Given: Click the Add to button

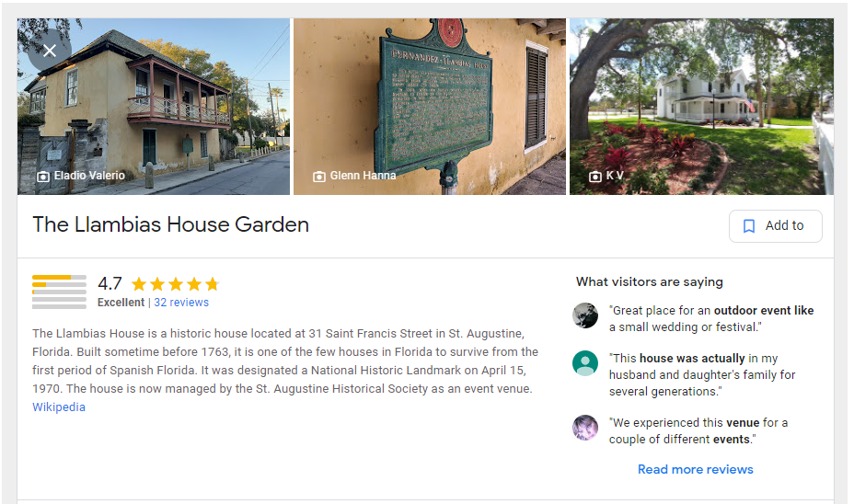Looking at the screenshot, I should [776, 226].
